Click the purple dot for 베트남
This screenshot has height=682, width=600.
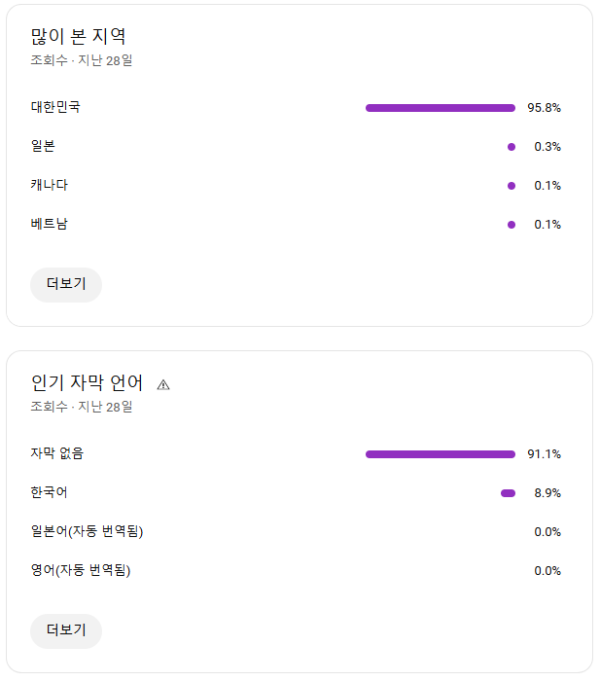click(511, 225)
